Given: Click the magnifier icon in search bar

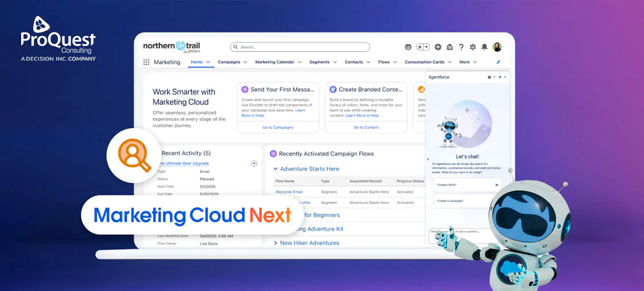Looking at the screenshot, I should click(235, 48).
